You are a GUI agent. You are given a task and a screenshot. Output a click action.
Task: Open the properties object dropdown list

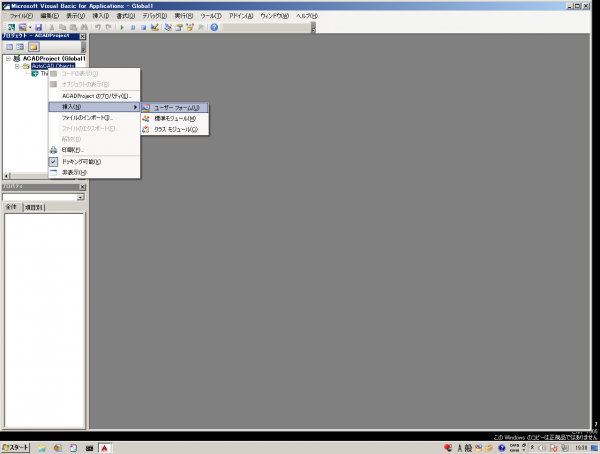click(79, 197)
